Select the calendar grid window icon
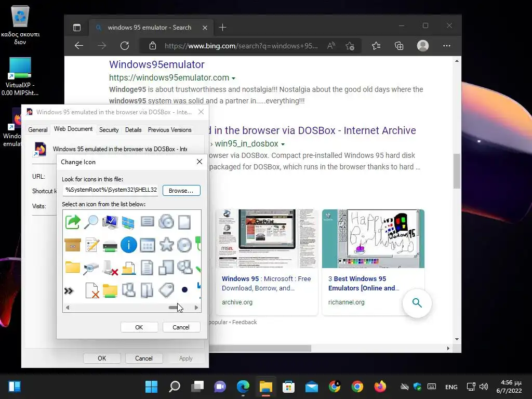This screenshot has height=399, width=532. pyautogui.click(x=147, y=245)
